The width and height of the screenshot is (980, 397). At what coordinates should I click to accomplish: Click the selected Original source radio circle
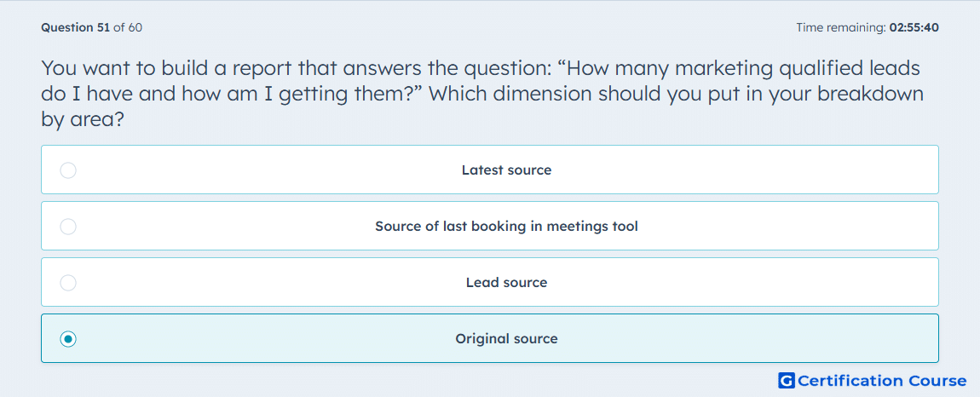[68, 339]
